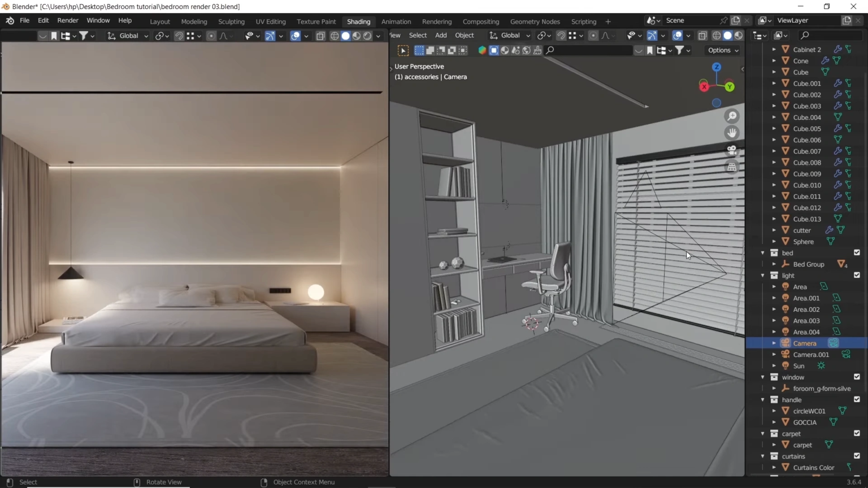Click the outliner search field
The height and width of the screenshot is (488, 868).
(830, 36)
